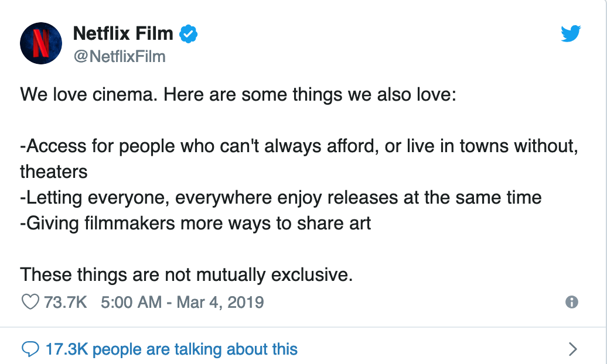Click the '17.3K' reply count number
607x364 pixels.
[x=67, y=349]
